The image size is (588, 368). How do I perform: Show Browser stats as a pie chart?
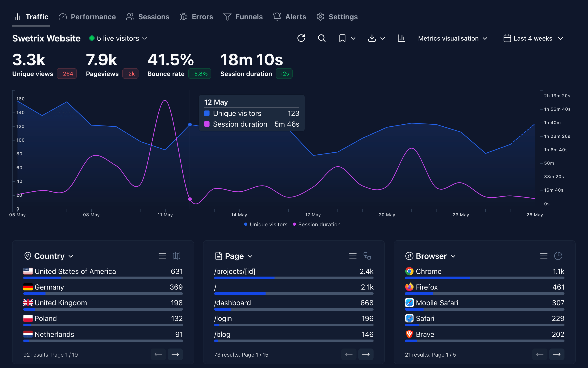click(x=558, y=256)
